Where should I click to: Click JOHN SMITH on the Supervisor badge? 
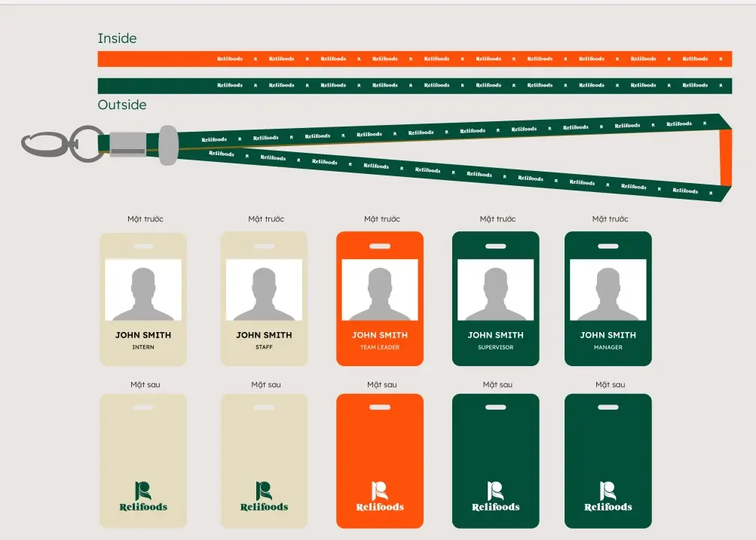[496, 335]
